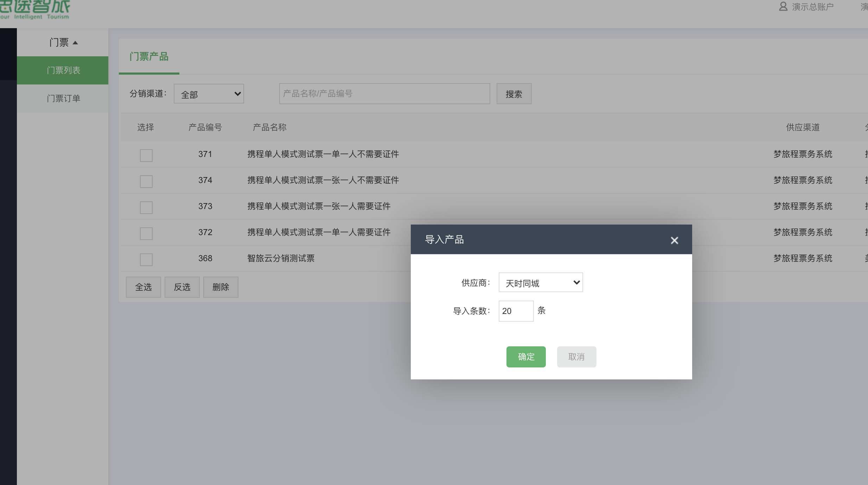Check the box for product 374
Screen dimensions: 868x485
tap(146, 181)
